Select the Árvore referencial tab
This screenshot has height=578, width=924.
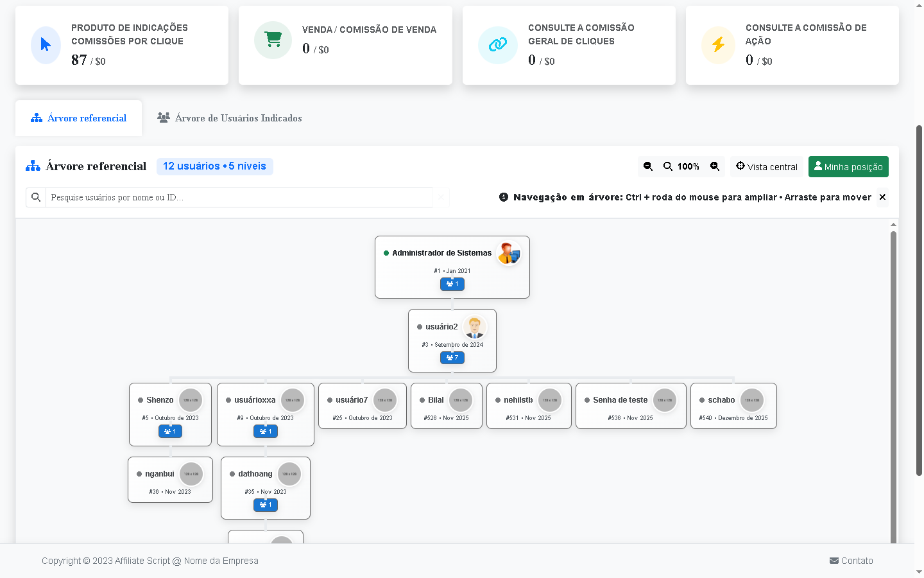pos(79,118)
